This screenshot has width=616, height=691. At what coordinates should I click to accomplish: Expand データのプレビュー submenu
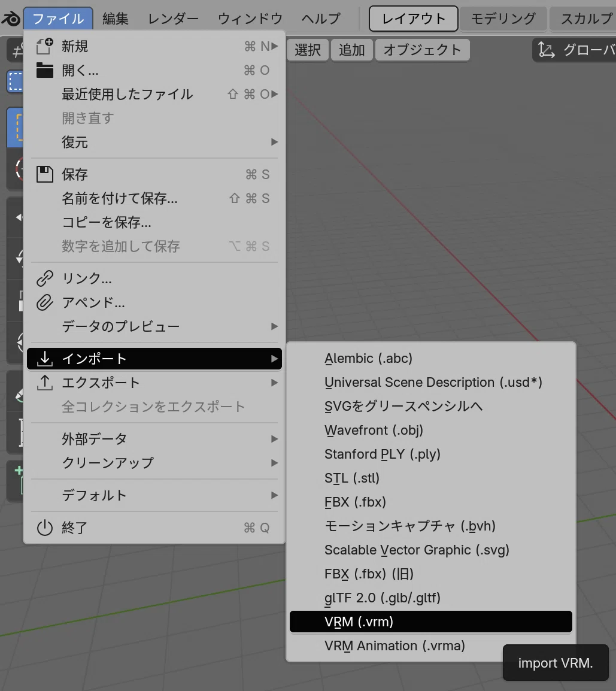point(154,326)
